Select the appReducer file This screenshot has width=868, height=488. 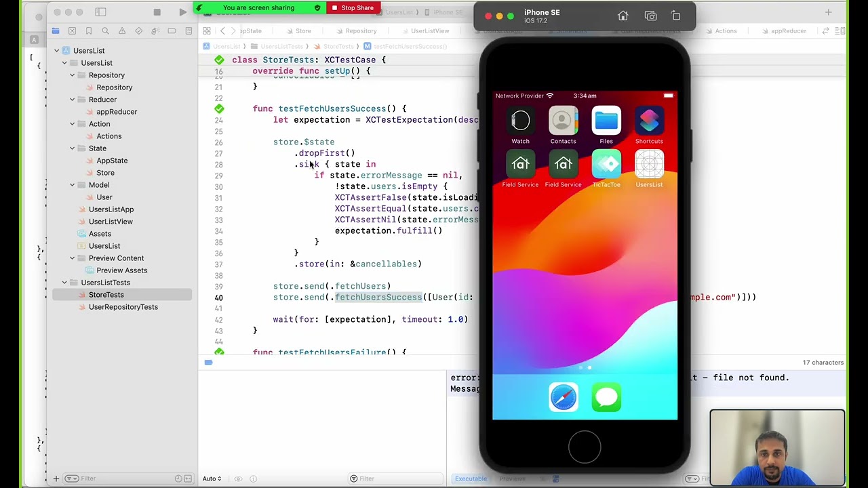click(x=117, y=112)
